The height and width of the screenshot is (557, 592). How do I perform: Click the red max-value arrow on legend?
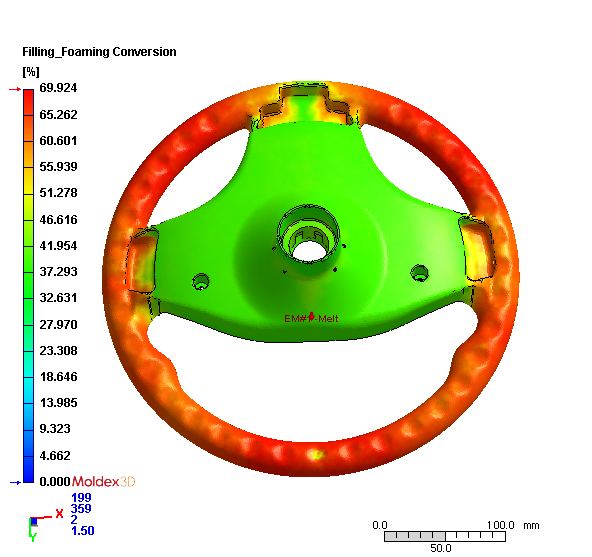[15, 89]
